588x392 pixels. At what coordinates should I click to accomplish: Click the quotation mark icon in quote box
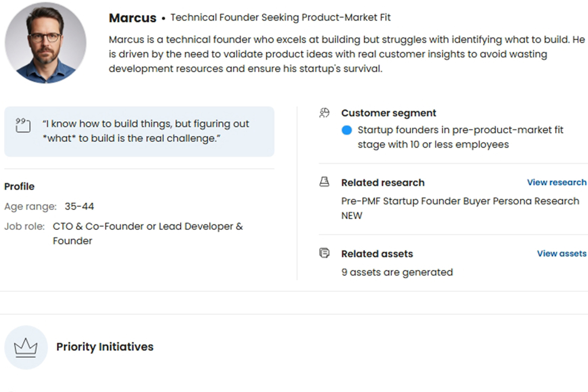pos(23,125)
